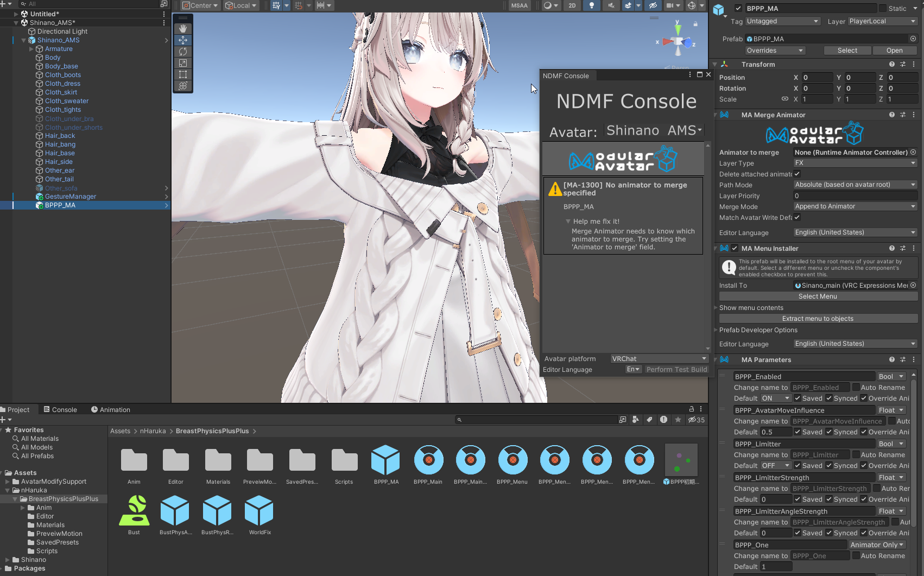Select the Hand view tool
The height and width of the screenshot is (576, 924).
point(183,28)
